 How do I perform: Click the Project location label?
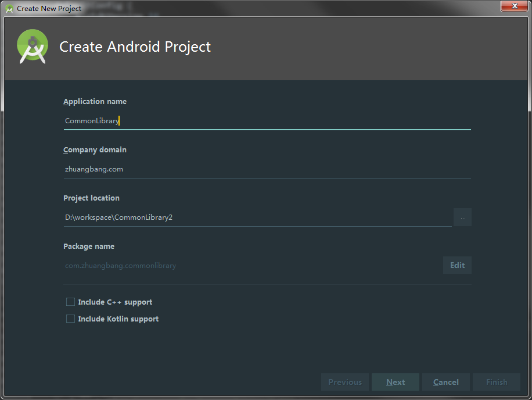91,198
